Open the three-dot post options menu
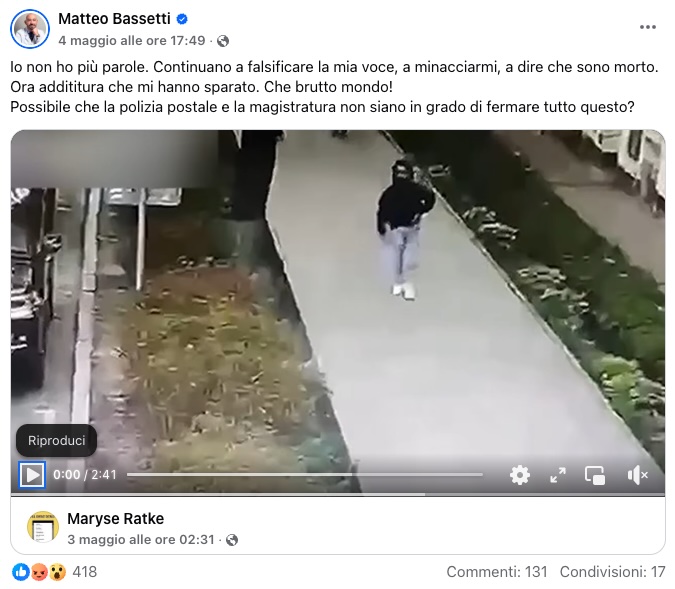This screenshot has width=675, height=589. pyautogui.click(x=647, y=27)
